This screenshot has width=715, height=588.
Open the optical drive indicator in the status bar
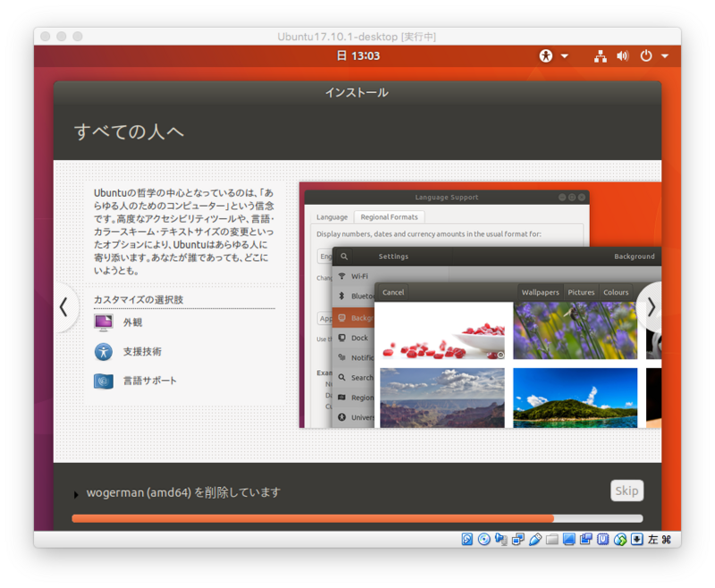click(484, 539)
